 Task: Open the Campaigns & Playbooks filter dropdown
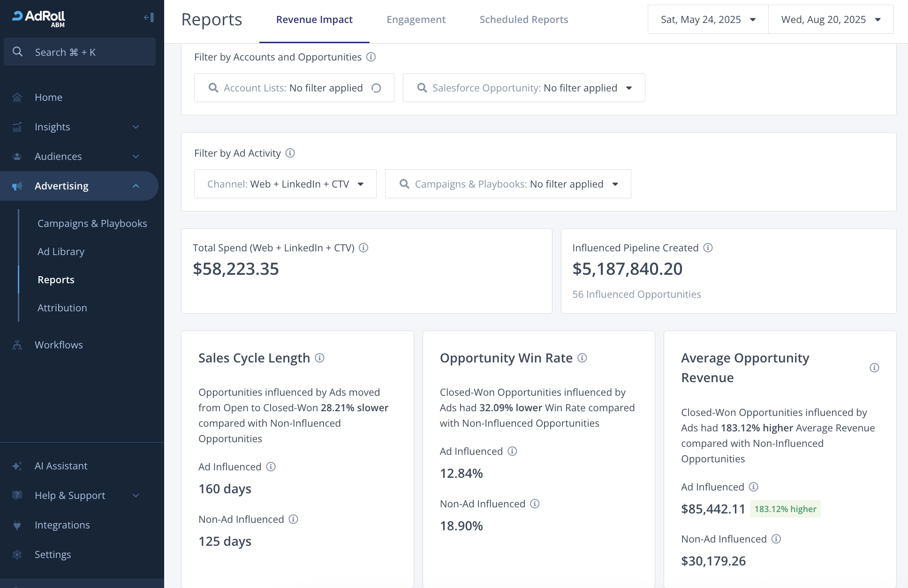coord(507,184)
